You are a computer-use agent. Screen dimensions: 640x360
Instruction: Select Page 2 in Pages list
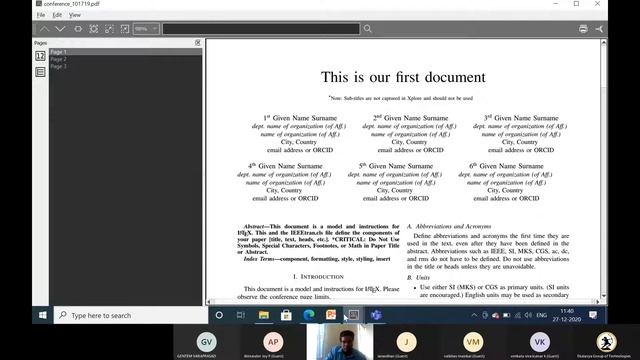point(125,59)
